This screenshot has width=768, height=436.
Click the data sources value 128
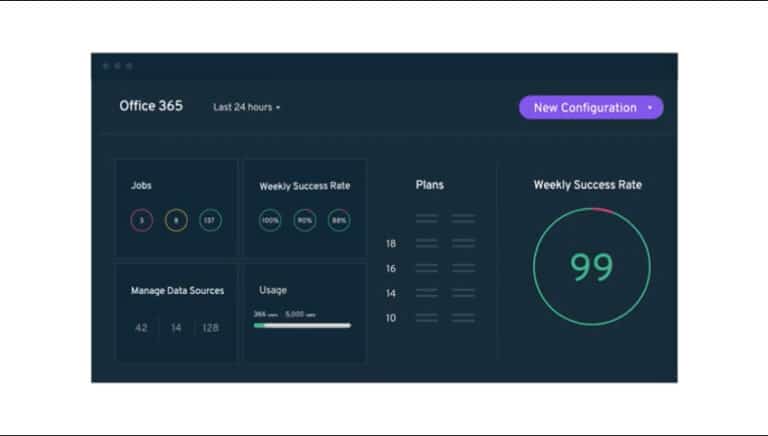pos(211,328)
